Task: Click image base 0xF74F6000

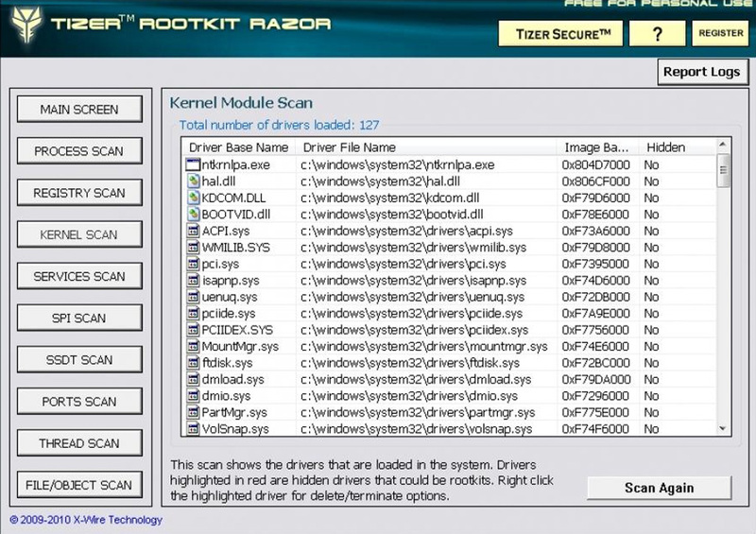Action: (x=595, y=429)
